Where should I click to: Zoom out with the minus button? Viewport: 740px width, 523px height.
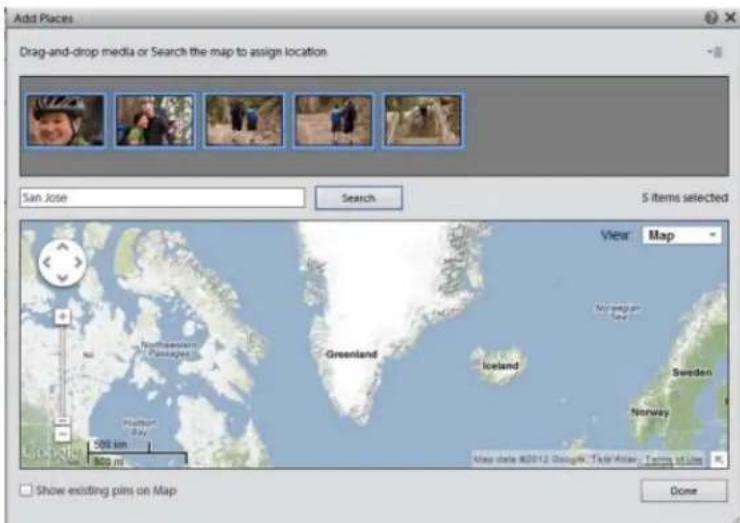(62, 434)
